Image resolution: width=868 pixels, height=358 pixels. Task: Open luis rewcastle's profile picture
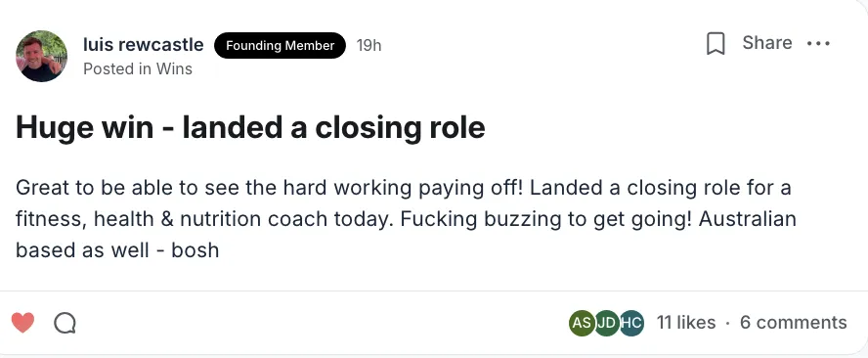click(41, 56)
